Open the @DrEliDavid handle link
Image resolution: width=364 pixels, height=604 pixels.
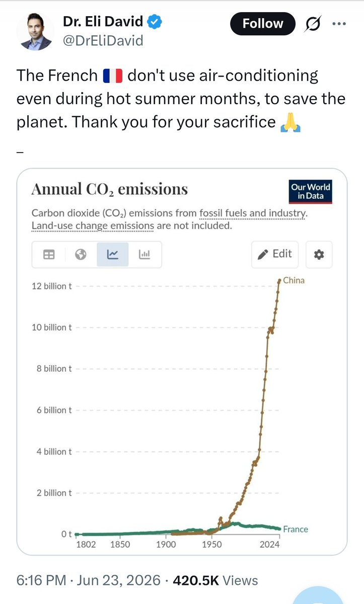[103, 41]
